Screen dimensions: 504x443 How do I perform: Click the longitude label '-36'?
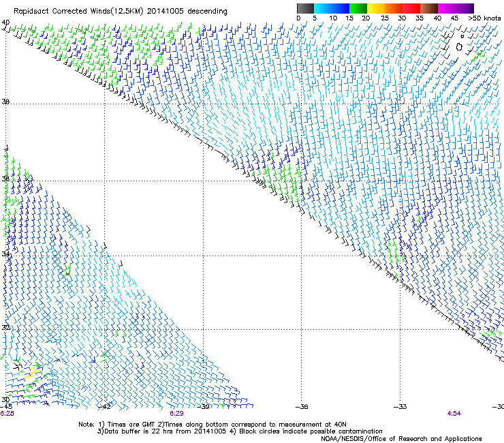point(302,407)
